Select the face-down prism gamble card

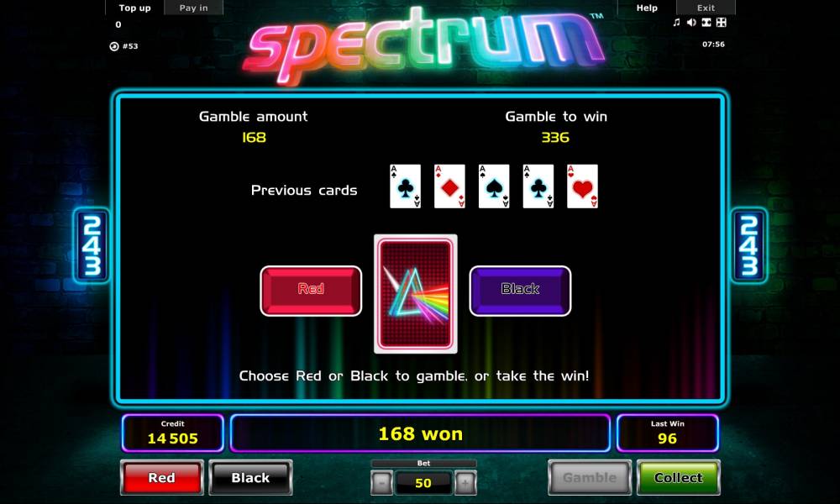[x=416, y=293]
